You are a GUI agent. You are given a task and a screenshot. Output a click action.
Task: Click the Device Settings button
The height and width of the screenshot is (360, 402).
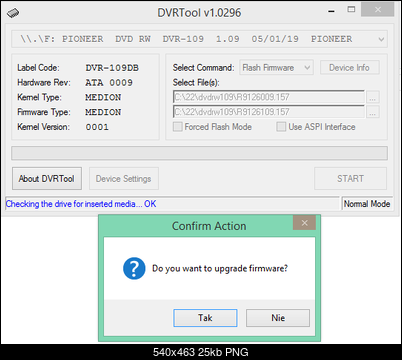[x=124, y=179]
